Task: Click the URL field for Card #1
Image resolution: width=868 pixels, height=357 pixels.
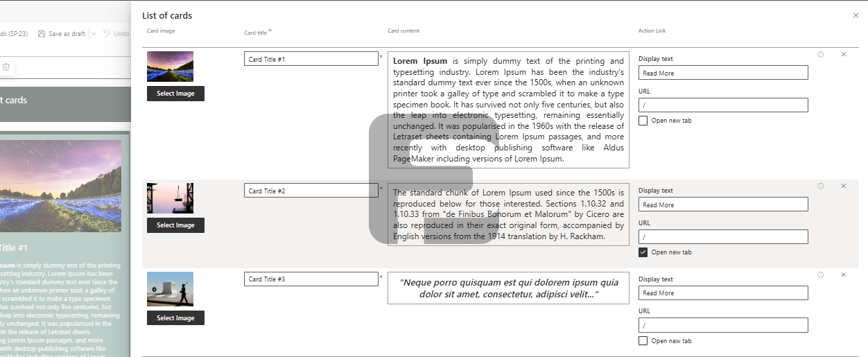Action: 723,105
